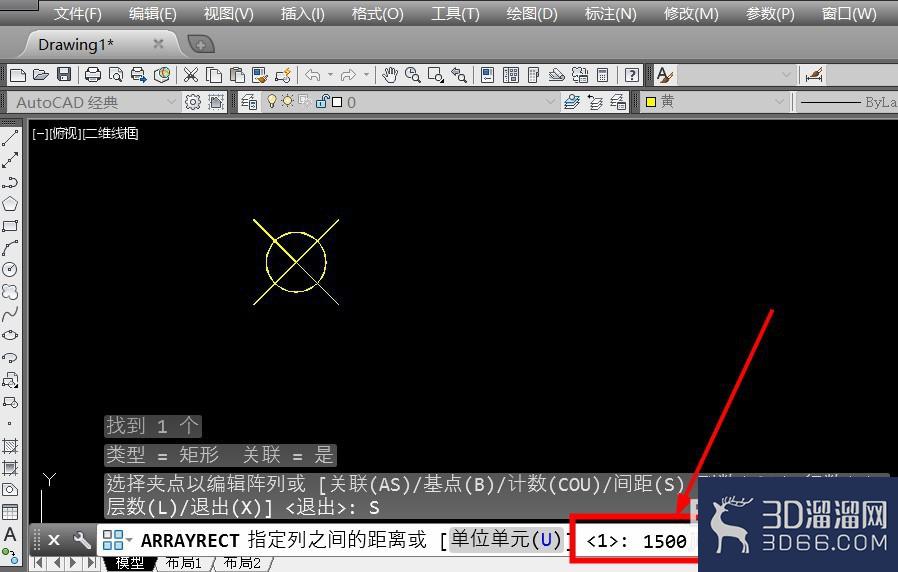Expand the 黄 color control dropdown
The image size is (898, 572).
point(779,102)
